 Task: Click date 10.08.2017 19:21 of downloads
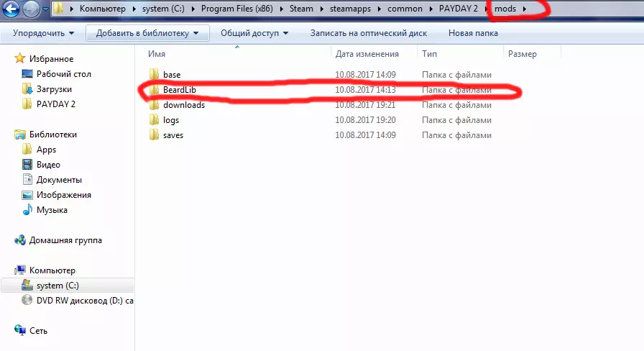click(x=365, y=105)
